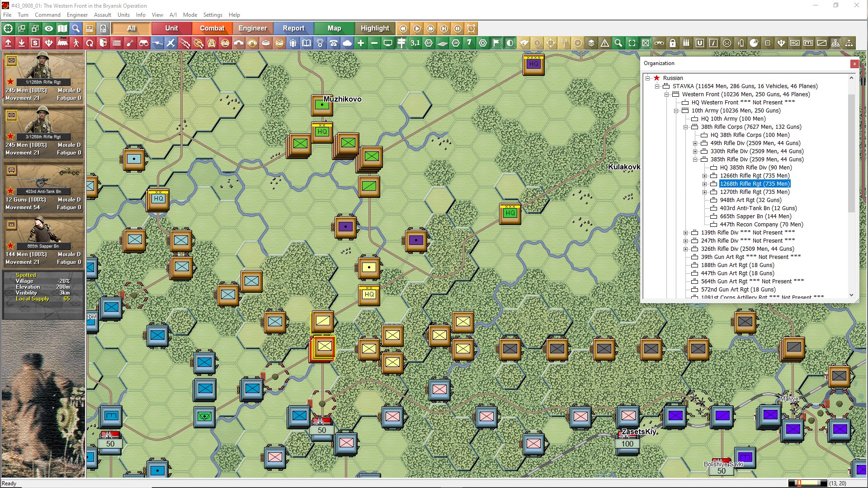
Task: Click the upward arrow move-to-top icon
Action: [x=8, y=43]
